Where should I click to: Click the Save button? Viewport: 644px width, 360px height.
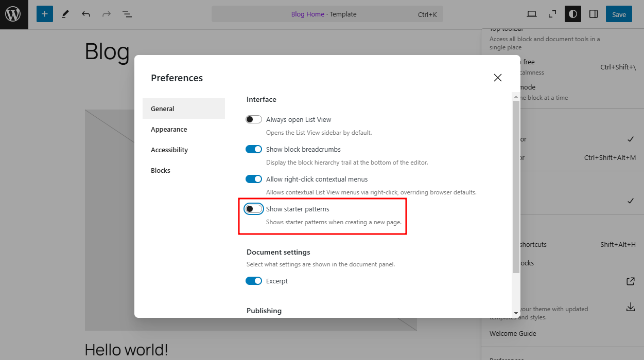[619, 14]
